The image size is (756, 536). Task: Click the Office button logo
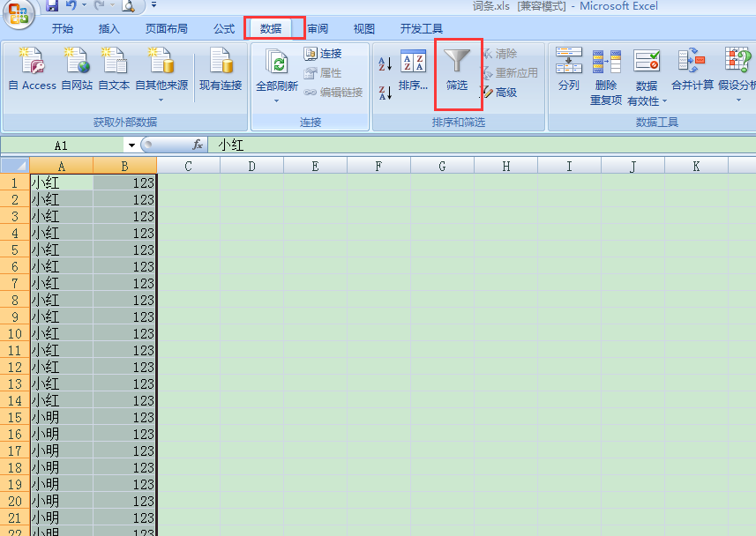(x=19, y=13)
